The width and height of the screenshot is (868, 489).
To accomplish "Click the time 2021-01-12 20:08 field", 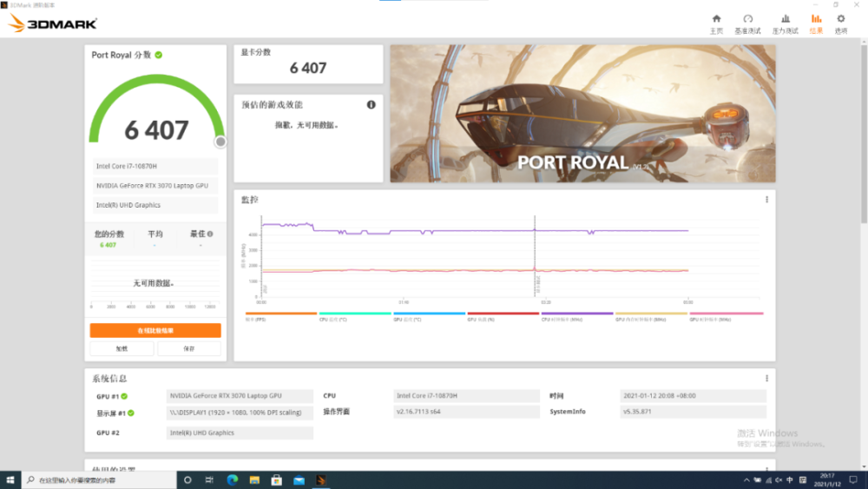I will (693, 395).
